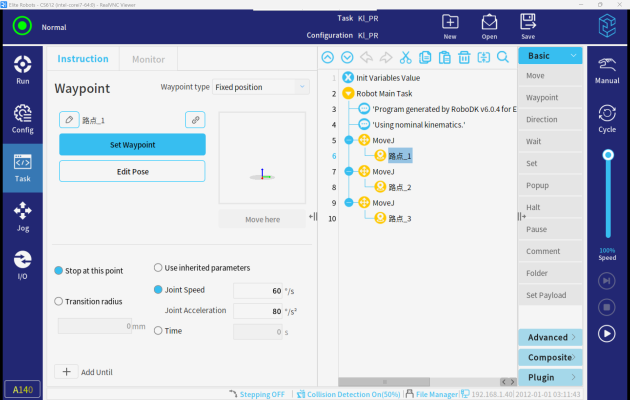Toggle suppress on selected node
Image resolution: width=630 pixels, height=400 pixels.
483,57
